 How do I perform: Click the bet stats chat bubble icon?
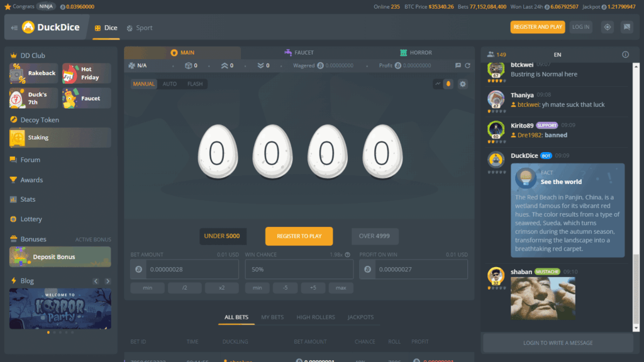458,65
